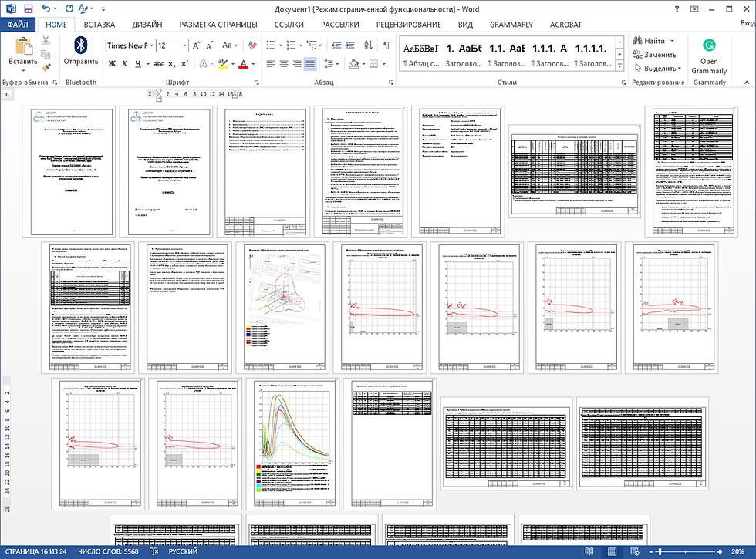Expand the styles gallery more arrow
The image size is (756, 559).
coord(620,66)
